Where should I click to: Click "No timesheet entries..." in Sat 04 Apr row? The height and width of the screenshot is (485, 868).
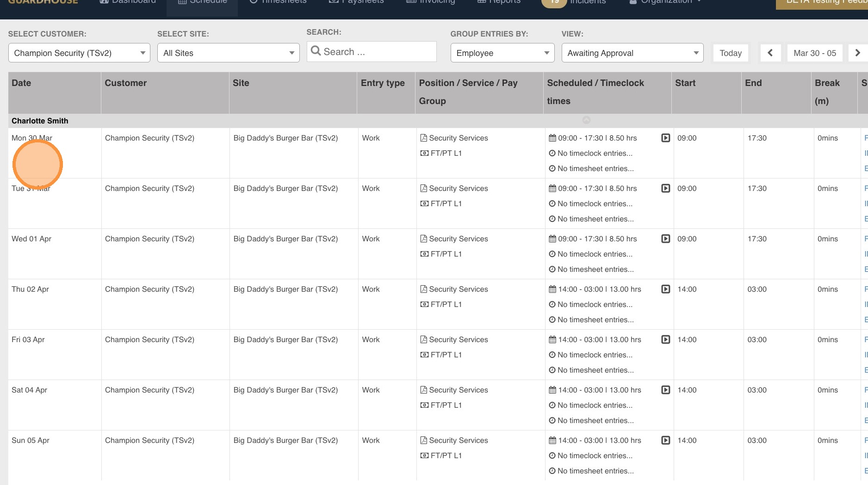coord(595,420)
